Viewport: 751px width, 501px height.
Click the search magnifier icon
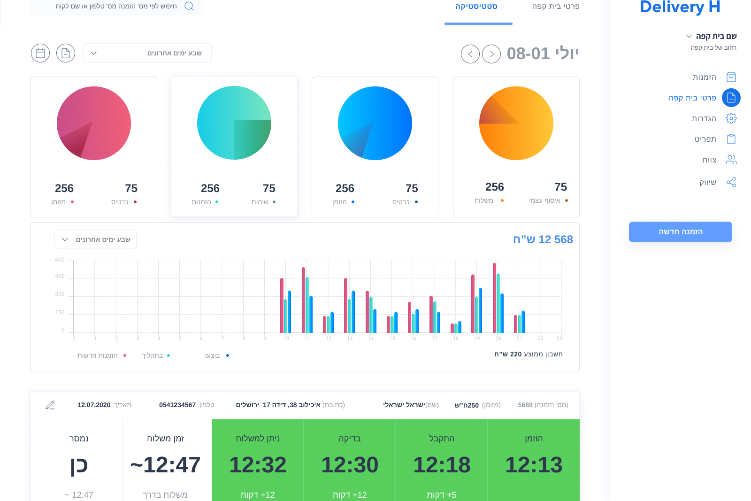click(x=189, y=6)
